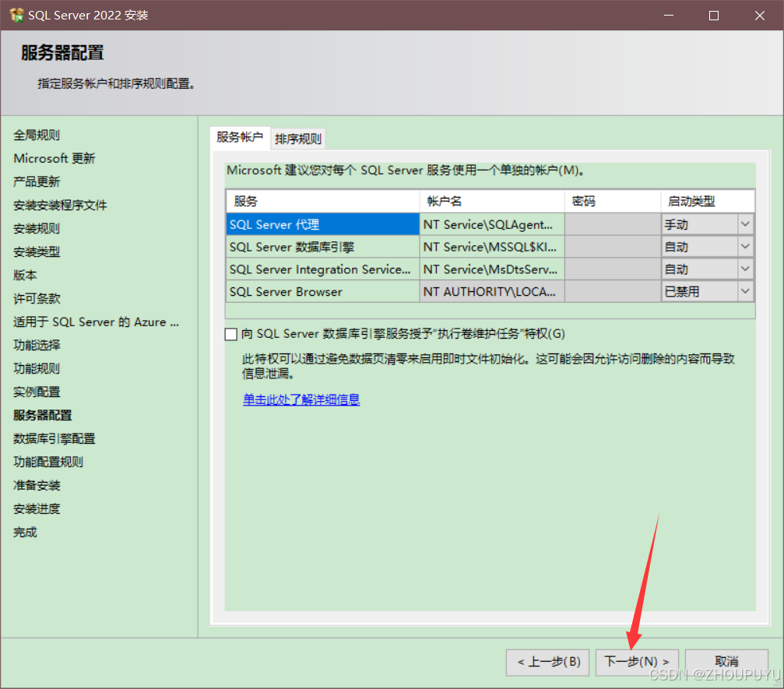Select the SQL Server Browser service row

pos(322,291)
